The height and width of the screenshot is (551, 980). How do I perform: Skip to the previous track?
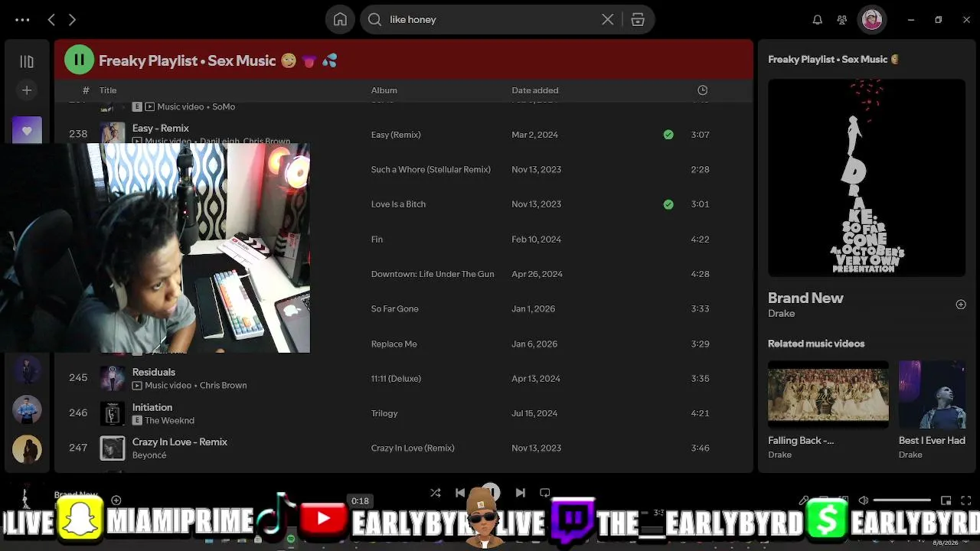pos(460,493)
